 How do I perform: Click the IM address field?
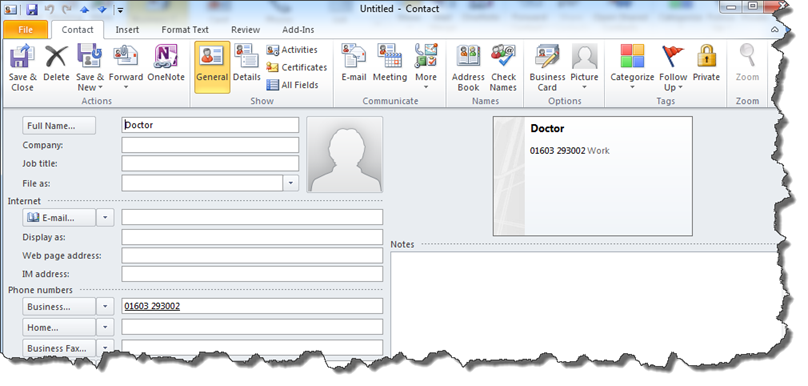(252, 274)
